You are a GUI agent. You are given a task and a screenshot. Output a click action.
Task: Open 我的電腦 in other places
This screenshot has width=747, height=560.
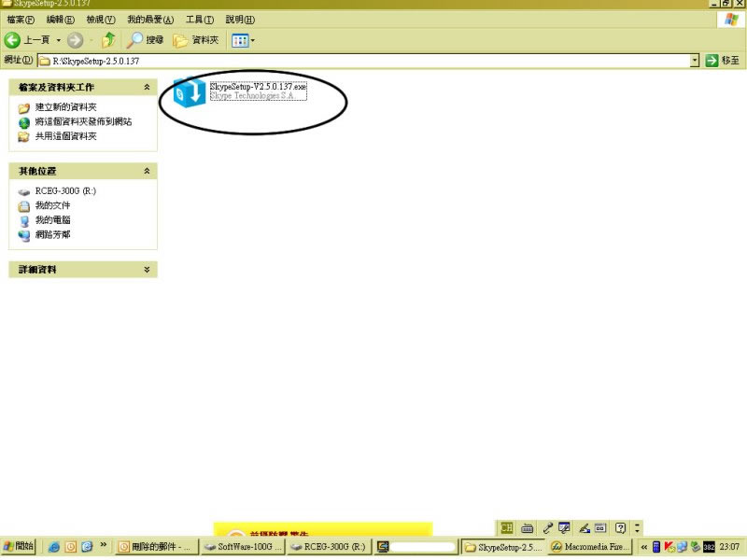pyautogui.click(x=52, y=220)
